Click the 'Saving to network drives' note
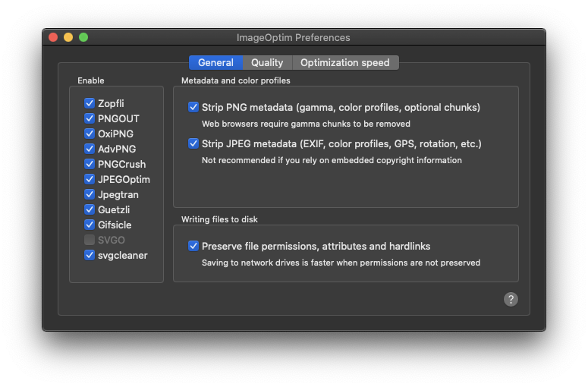This screenshot has height=387, width=588. tap(341, 263)
